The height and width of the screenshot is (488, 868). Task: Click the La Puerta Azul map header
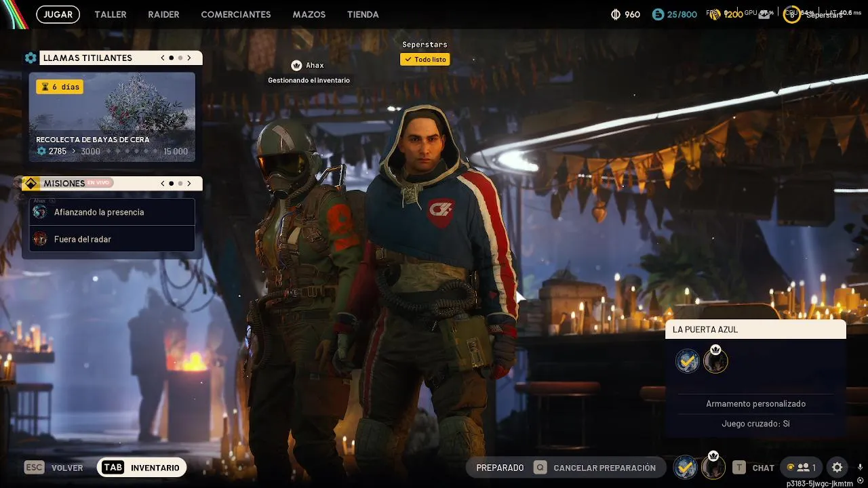[x=755, y=329]
